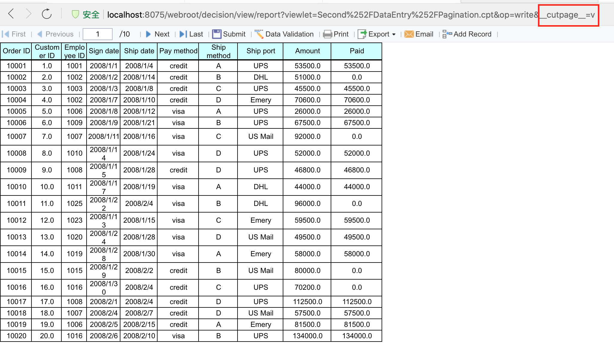Click the page number input field
Viewport: 614px width, 364px height.
tap(97, 34)
